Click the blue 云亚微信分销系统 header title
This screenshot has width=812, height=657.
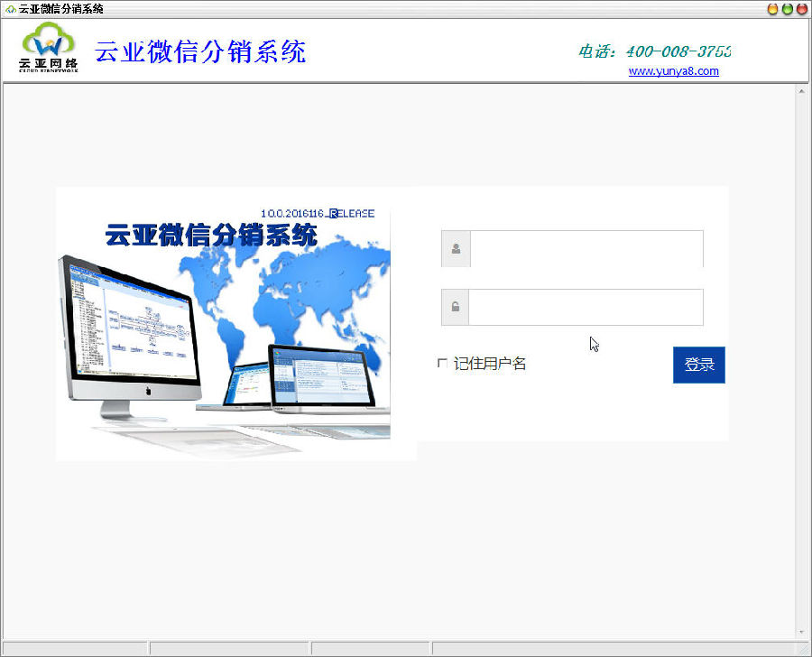point(200,51)
